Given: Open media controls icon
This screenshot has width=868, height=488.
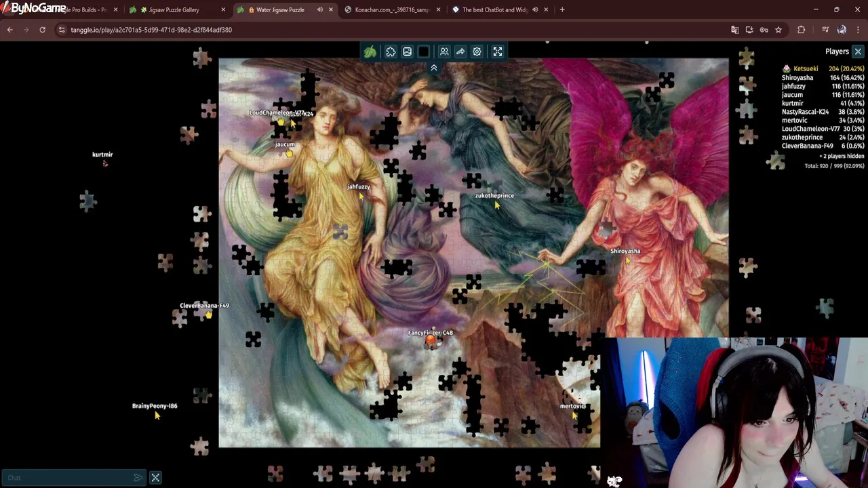Looking at the screenshot, I should (825, 30).
